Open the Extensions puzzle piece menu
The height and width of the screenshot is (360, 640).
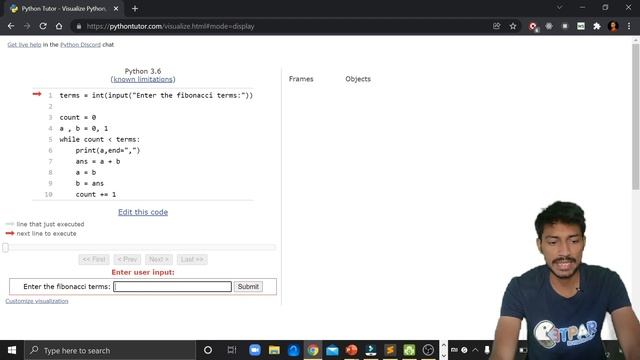597,26
